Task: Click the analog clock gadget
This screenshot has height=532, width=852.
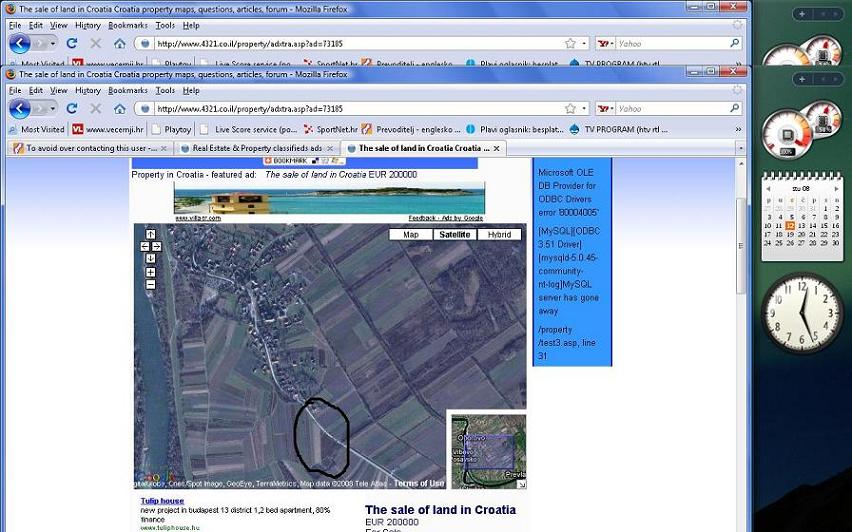Action: tap(802, 313)
